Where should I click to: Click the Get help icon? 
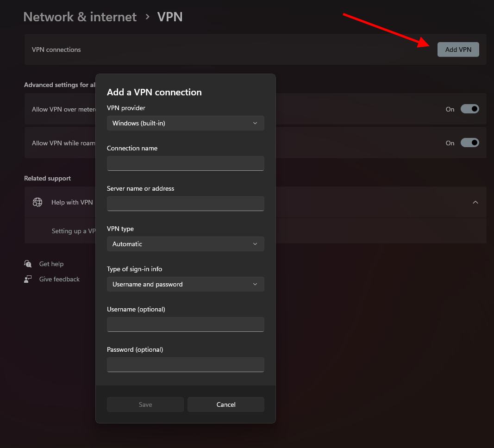point(28,264)
